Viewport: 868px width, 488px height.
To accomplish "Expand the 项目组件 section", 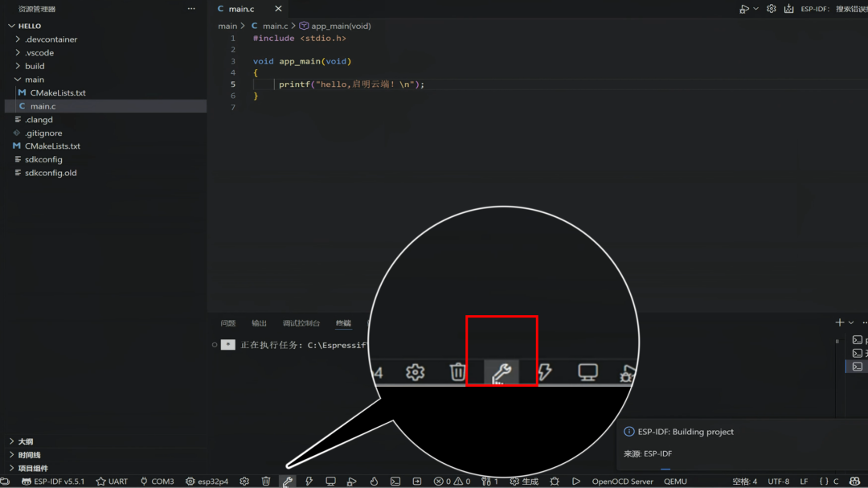I will [x=11, y=468].
